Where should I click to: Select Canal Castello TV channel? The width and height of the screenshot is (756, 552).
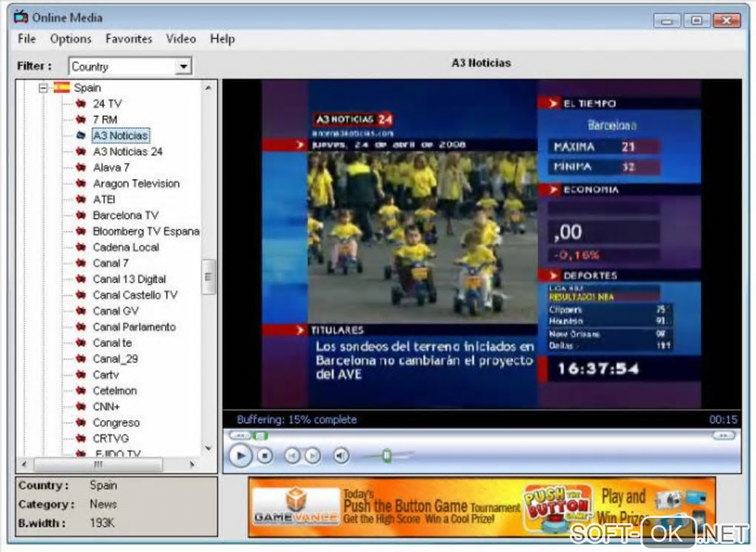pos(135,295)
